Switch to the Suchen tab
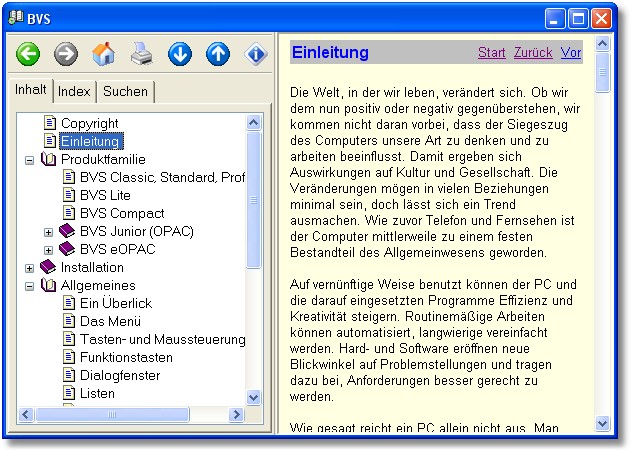The width and height of the screenshot is (632, 453). click(x=126, y=92)
